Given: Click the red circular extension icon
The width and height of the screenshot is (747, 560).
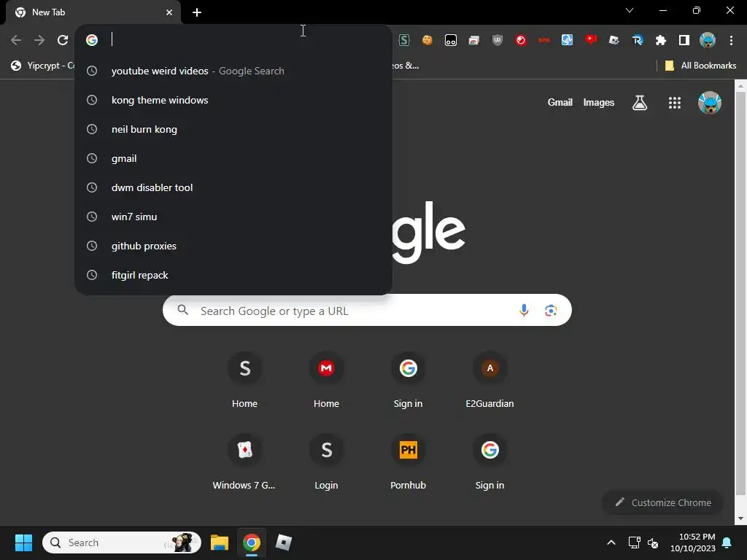Looking at the screenshot, I should pyautogui.click(x=521, y=40).
